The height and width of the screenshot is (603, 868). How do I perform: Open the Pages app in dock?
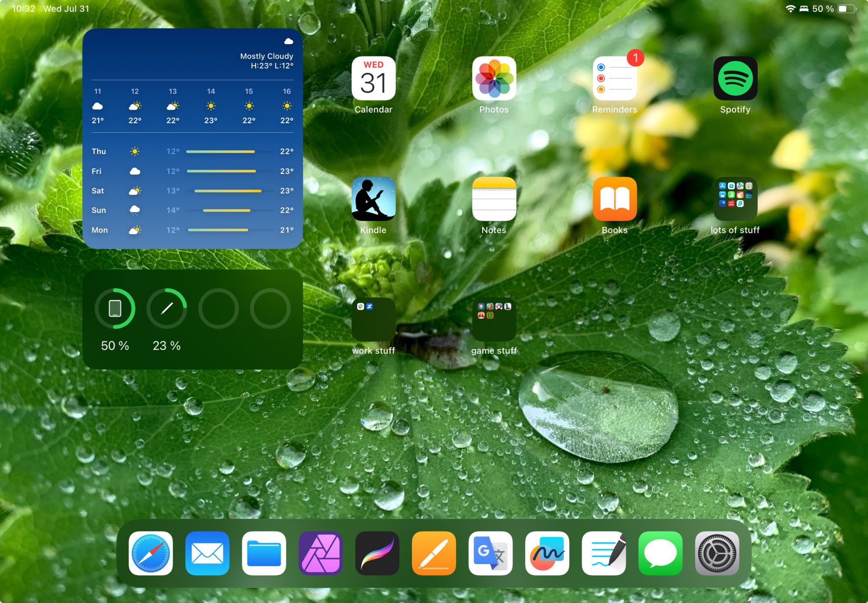tap(434, 553)
